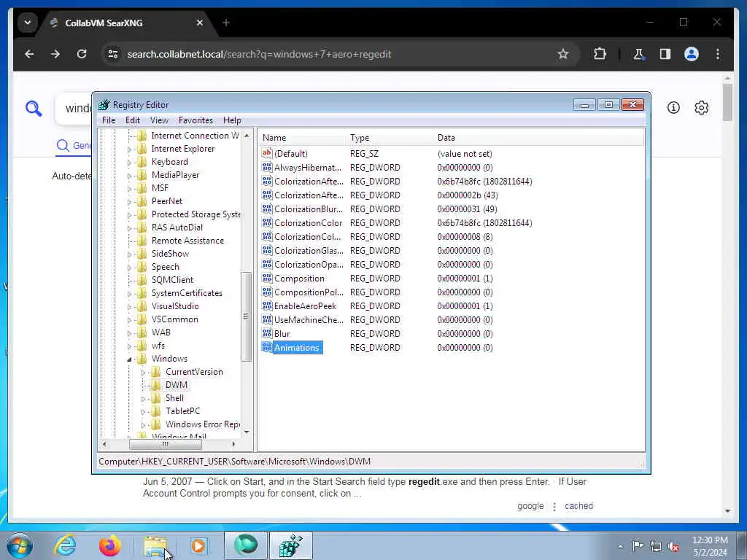Click the DWM folder icon in tree

[156, 385]
